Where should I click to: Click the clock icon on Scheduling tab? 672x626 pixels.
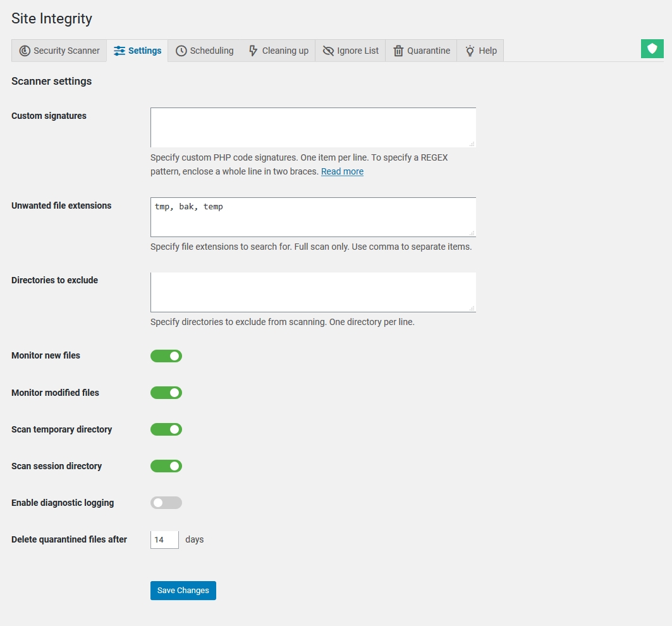[181, 51]
